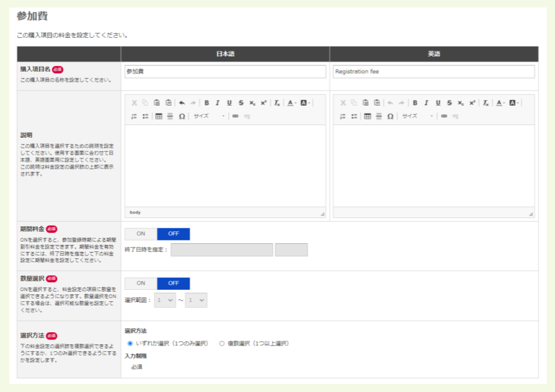Screen dimensions: 555x392
Task: Turn ON the 期間料金 period pricing setting
Action: point(142,234)
